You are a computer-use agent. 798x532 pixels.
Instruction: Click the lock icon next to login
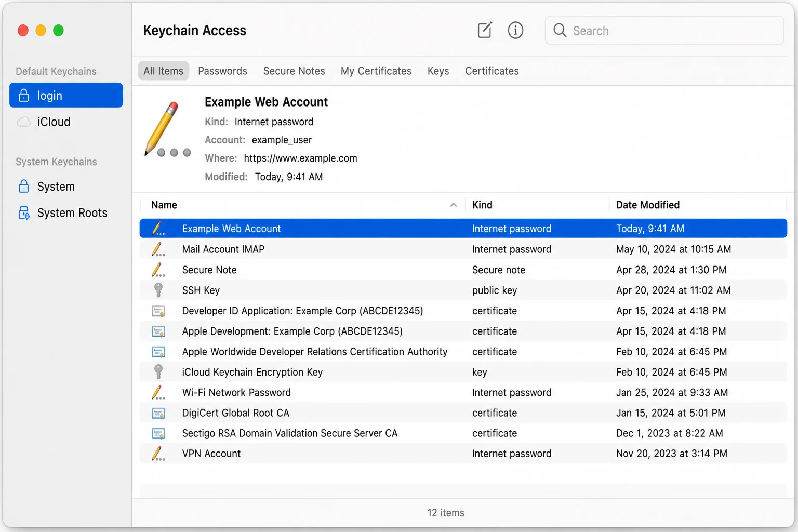23,95
